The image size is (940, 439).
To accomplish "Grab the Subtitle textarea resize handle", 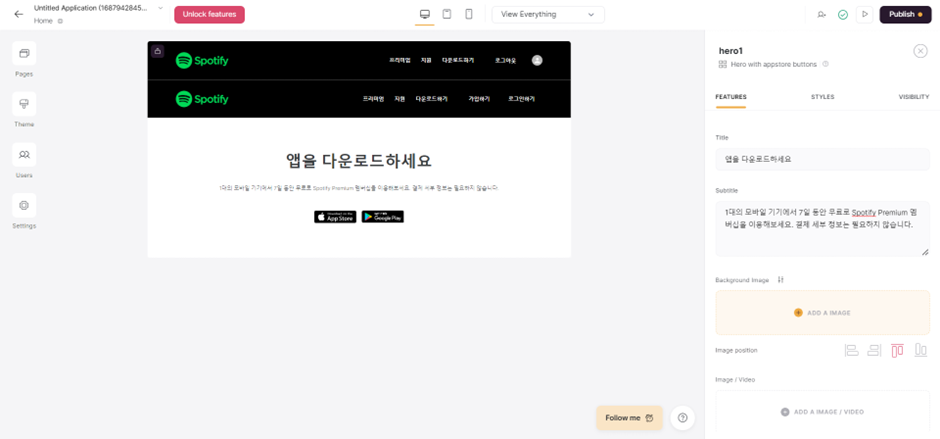I will pyautogui.click(x=925, y=252).
